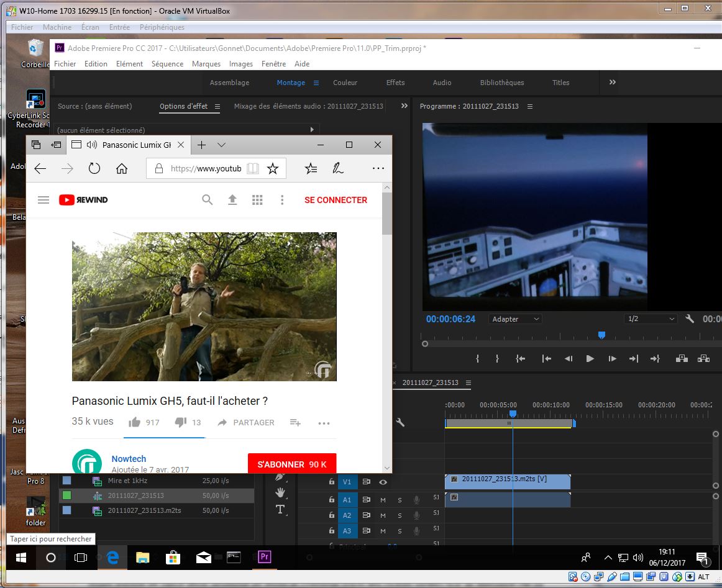Solo audio track A2
This screenshot has height=588, width=722.
[x=400, y=515]
